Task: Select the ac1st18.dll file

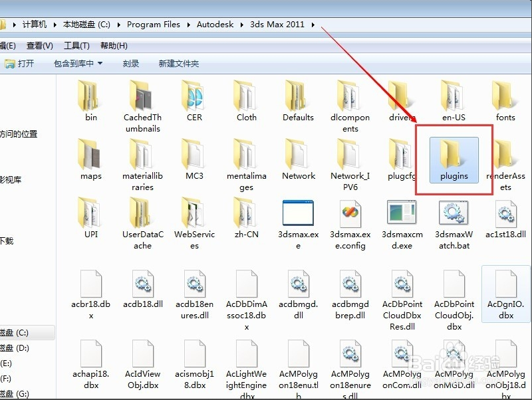Action: point(505,219)
